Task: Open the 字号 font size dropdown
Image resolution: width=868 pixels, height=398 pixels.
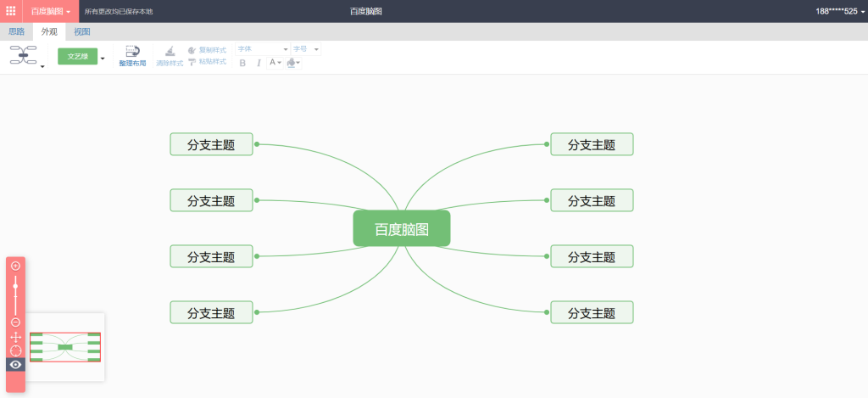Action: [x=306, y=49]
